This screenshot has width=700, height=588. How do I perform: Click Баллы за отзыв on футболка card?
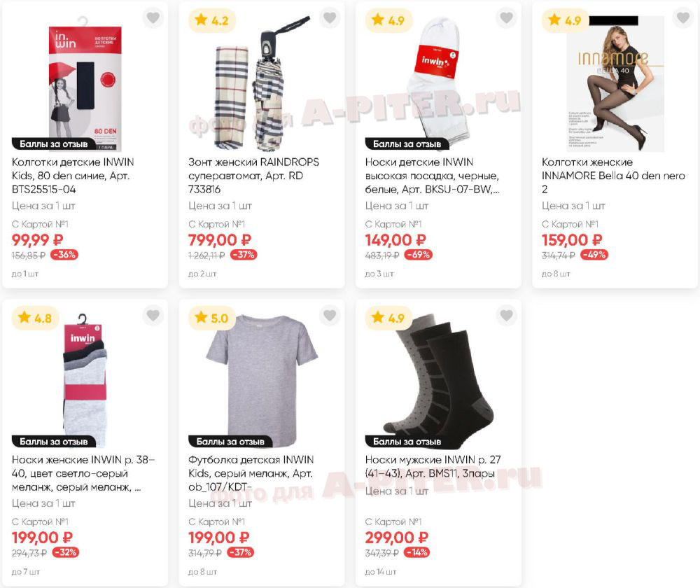[x=230, y=442]
